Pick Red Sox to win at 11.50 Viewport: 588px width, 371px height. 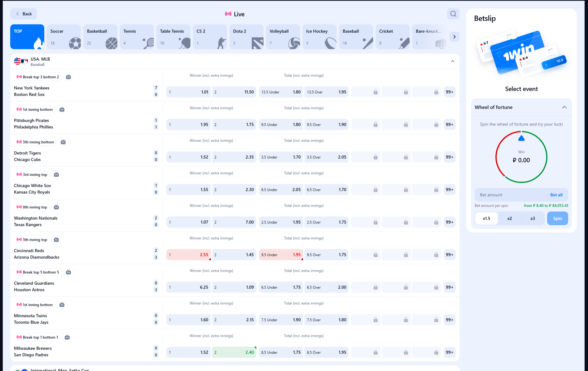click(234, 92)
